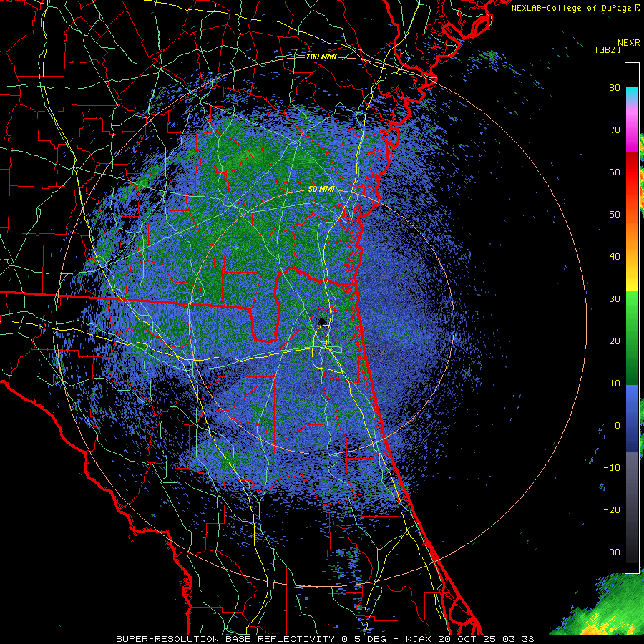Image resolution: width=644 pixels, height=644 pixels.
Task: Click the Super-Resolution Base Reflectivity caption
Action: [225, 639]
